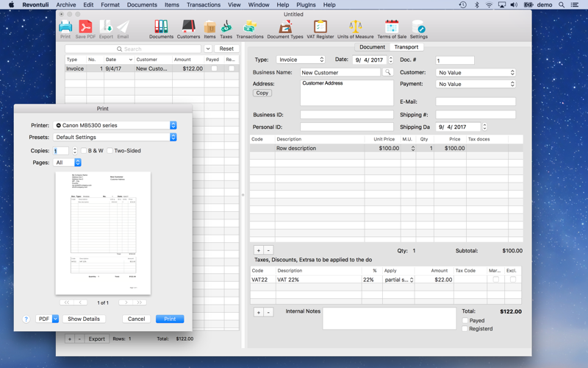
Task: Open Units of Measure icon
Action: coord(355,28)
